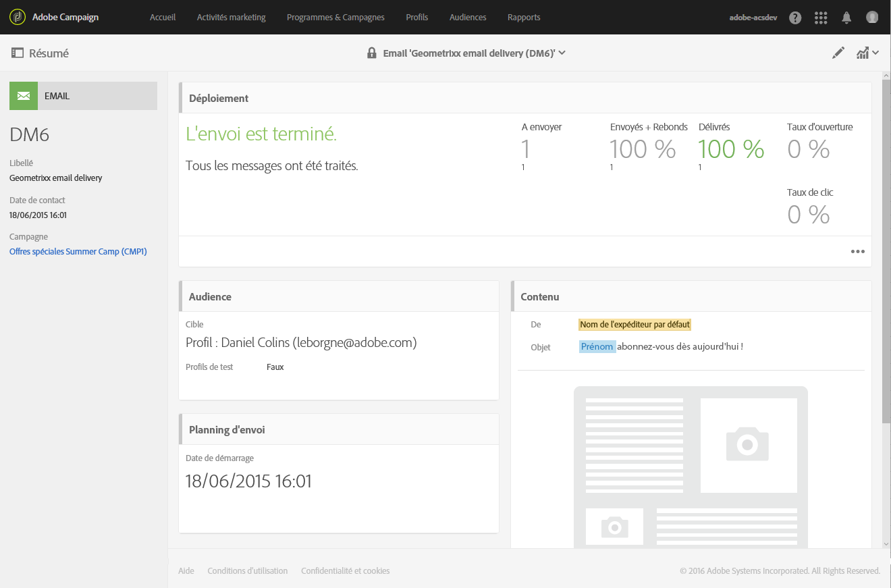This screenshot has width=891, height=588.
Task: Open the Planning d'envoi block header
Action: (339, 429)
